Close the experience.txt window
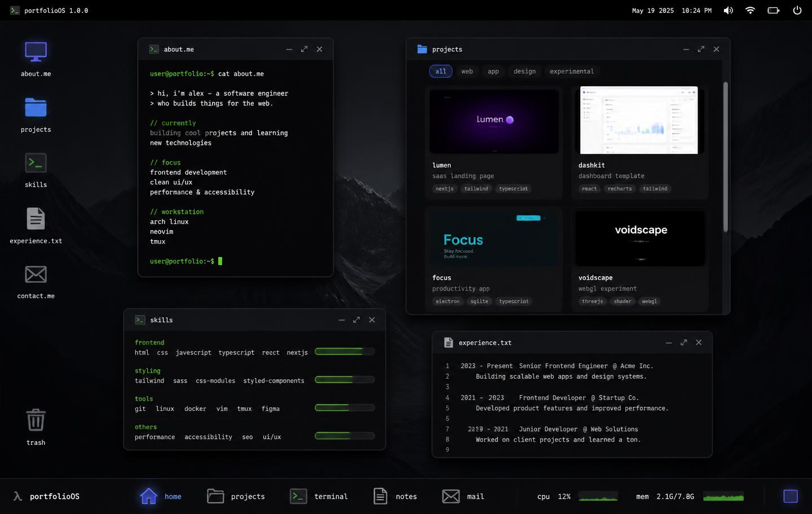The image size is (812, 514). pyautogui.click(x=699, y=343)
